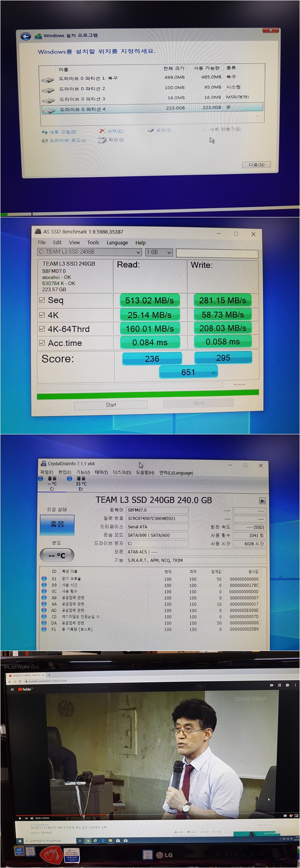Go back with the Windows Setup arrow
Viewport: 300px width, 868px height.
click(x=26, y=37)
